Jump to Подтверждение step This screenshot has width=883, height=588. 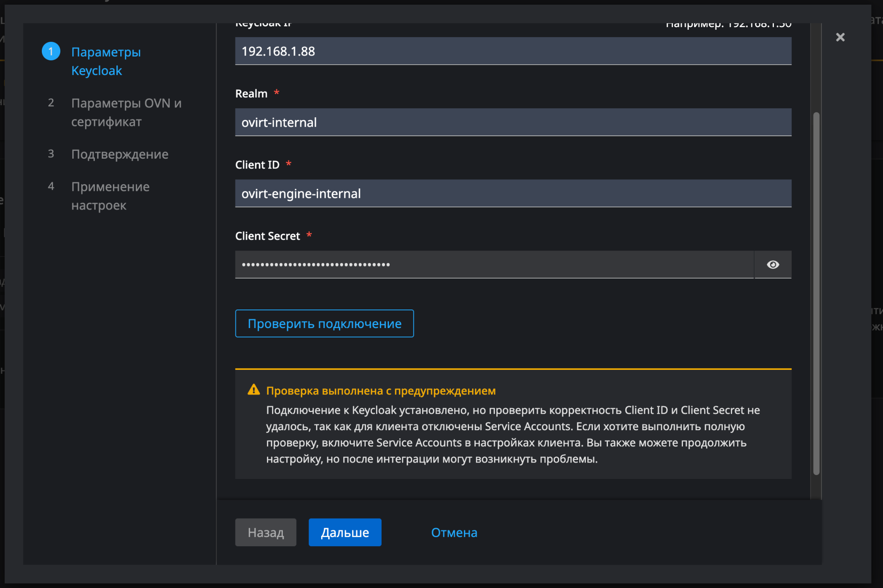pos(120,154)
